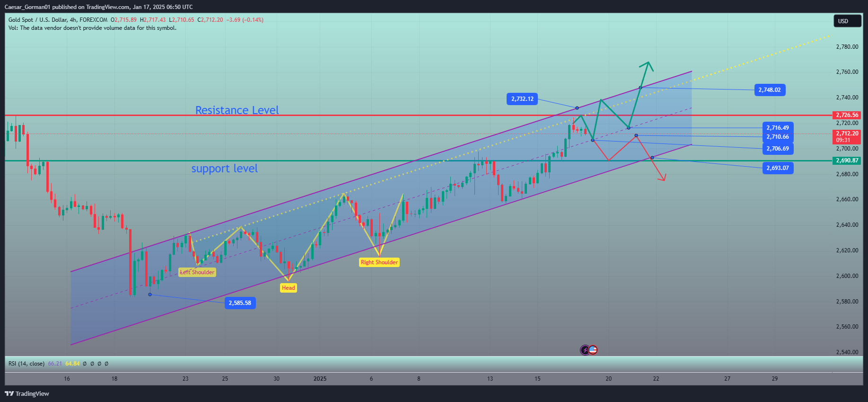868x402 pixels.
Task: Click date 29 on the time axis
Action: (775, 379)
